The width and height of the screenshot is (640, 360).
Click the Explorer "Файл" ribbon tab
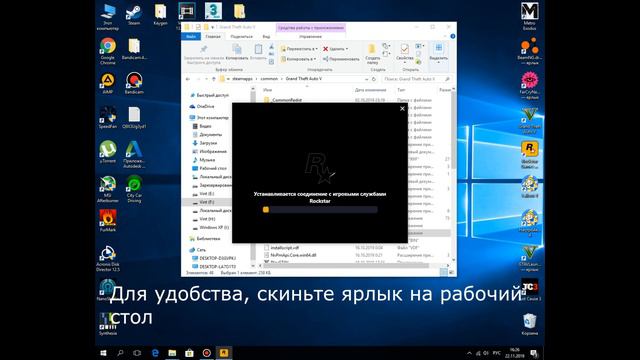pyautogui.click(x=191, y=36)
